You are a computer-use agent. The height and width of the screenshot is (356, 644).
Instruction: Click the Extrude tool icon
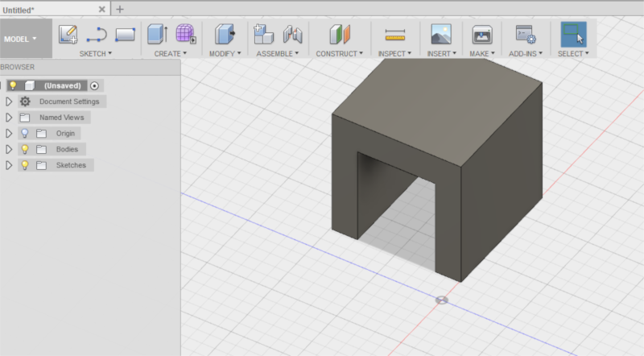[157, 34]
